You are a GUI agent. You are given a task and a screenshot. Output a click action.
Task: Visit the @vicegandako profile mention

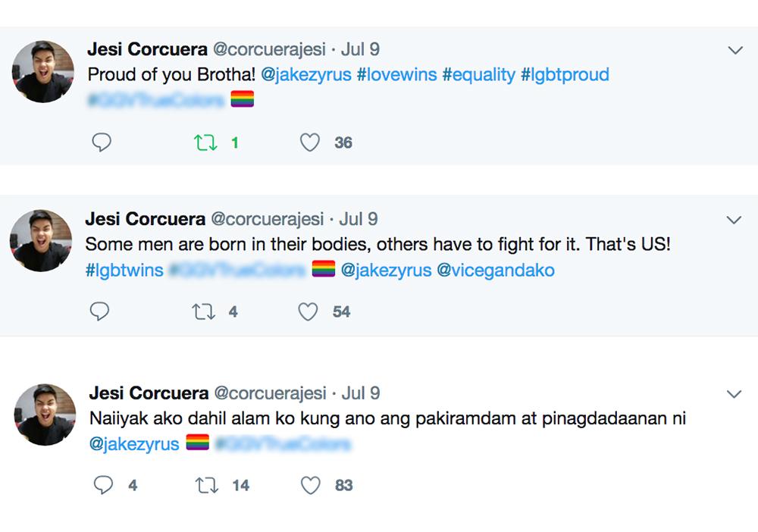tap(495, 270)
